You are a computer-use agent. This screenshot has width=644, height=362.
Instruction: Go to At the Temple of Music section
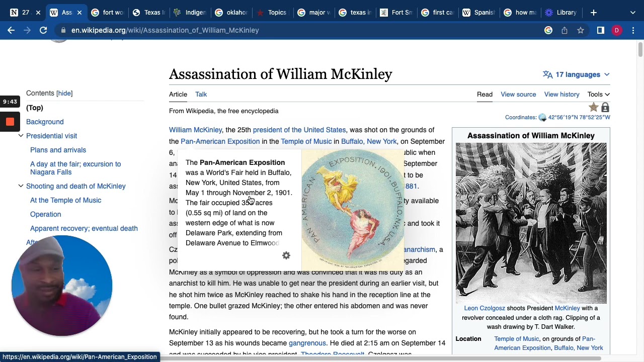pyautogui.click(x=65, y=200)
